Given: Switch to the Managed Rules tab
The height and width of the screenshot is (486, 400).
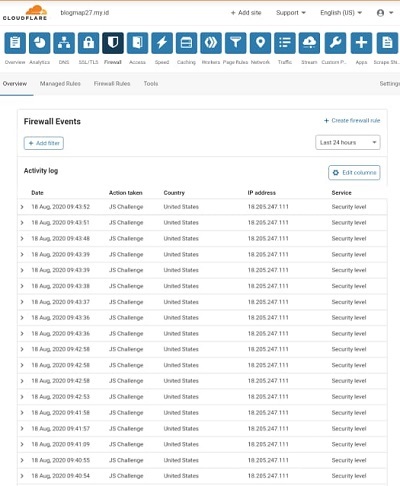Looking at the screenshot, I should click(x=60, y=84).
